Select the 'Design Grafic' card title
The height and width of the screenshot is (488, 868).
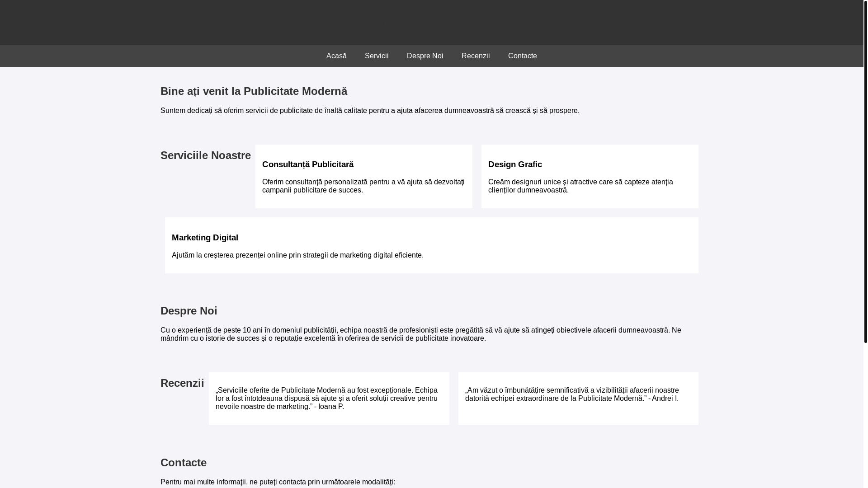[x=515, y=164]
